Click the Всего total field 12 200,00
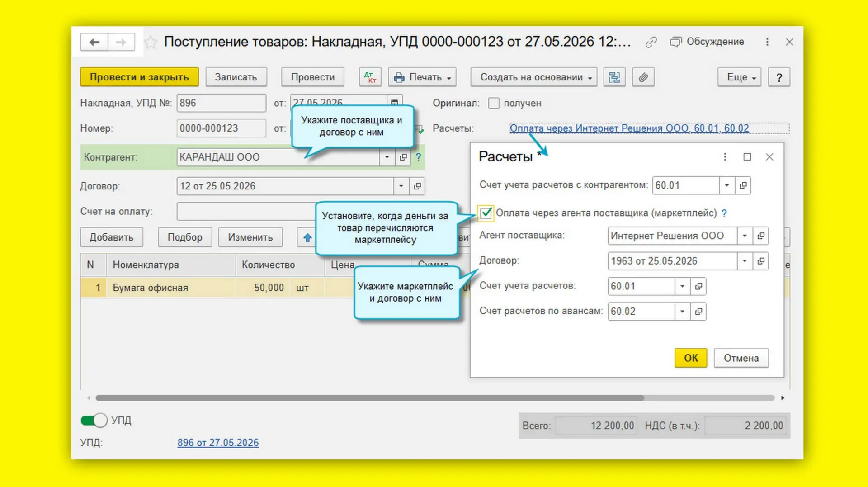 coord(596,426)
